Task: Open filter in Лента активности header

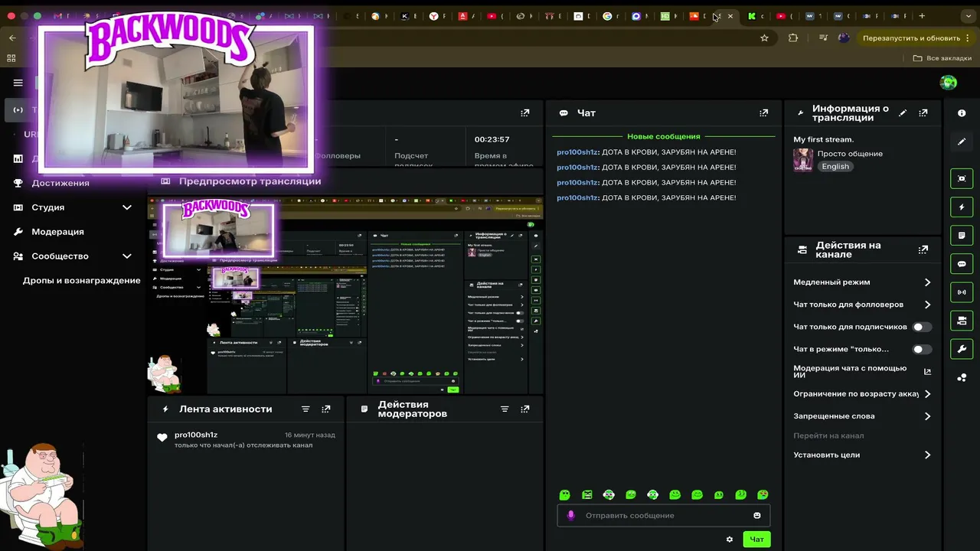Action: 305,409
